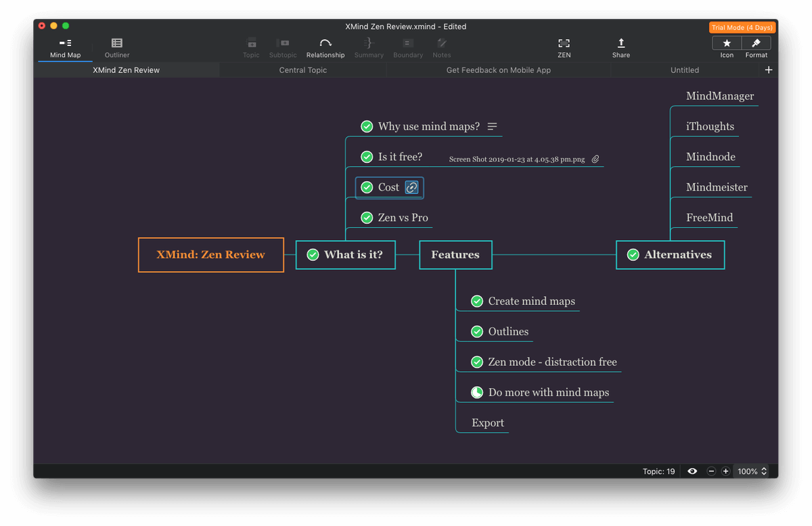The image size is (812, 526).
Task: Add a new Topic from toolbar
Action: pos(251,48)
